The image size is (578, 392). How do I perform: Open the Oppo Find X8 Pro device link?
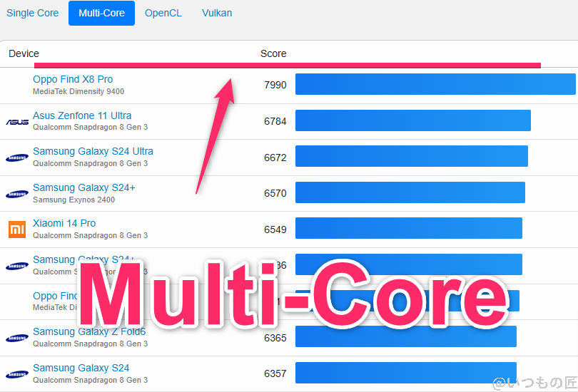(x=73, y=79)
